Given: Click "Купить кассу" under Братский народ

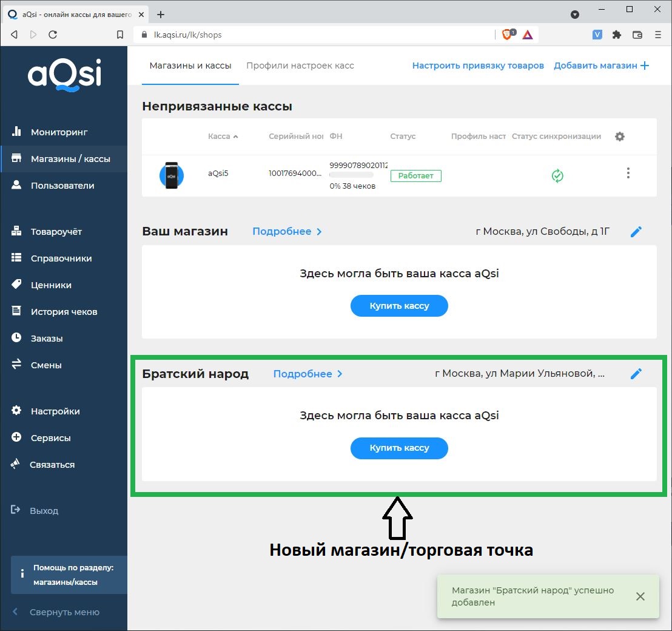Looking at the screenshot, I should tap(399, 448).
